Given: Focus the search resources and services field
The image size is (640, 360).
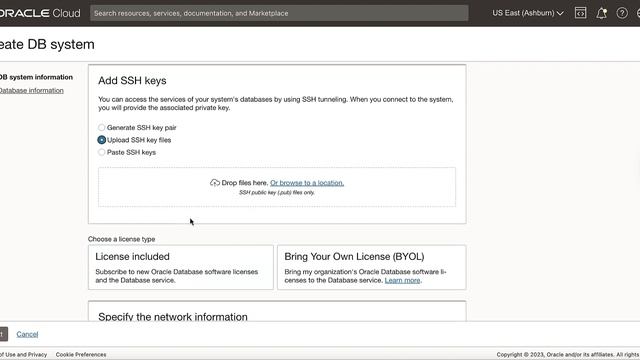Looking at the screenshot, I should pyautogui.click(x=279, y=13).
